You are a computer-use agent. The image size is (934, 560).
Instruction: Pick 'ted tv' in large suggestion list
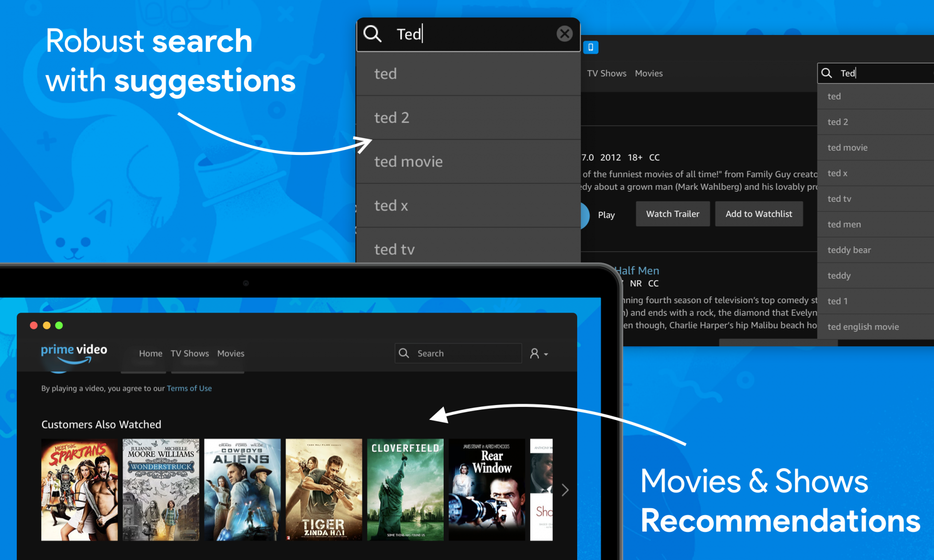pyautogui.click(x=468, y=245)
